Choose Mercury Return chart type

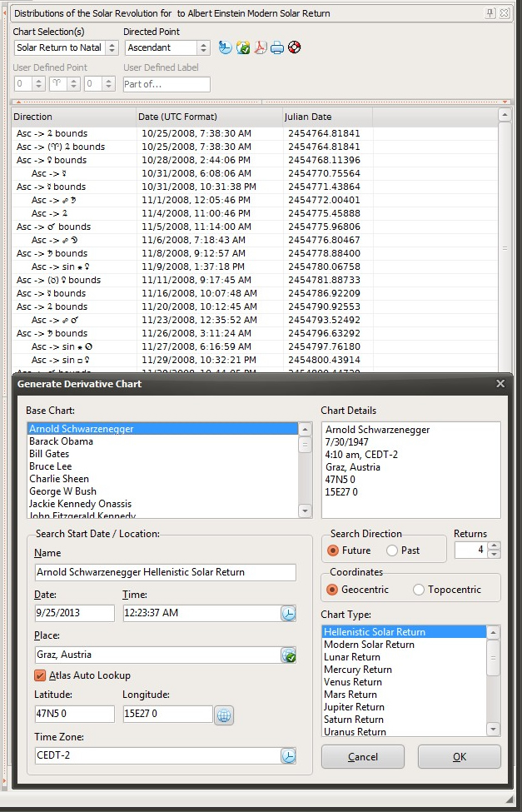(x=404, y=669)
